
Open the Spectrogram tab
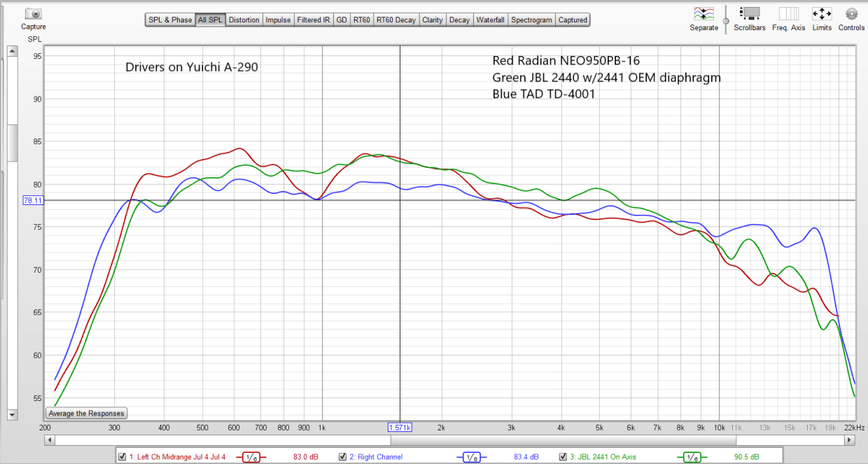tap(531, 20)
